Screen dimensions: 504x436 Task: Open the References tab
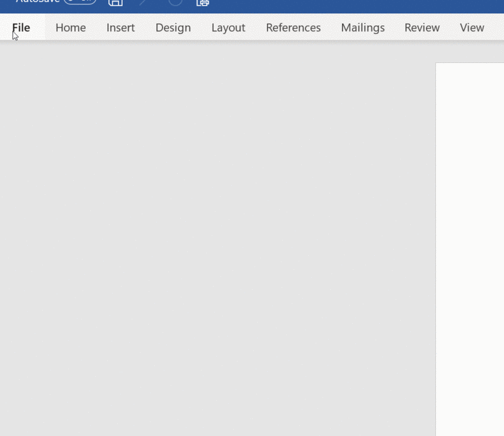(x=293, y=28)
